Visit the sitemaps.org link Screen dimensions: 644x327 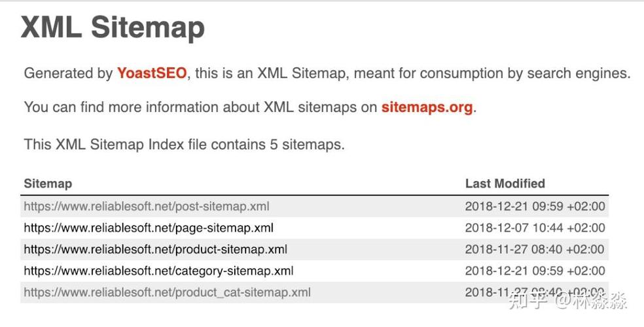427,107
